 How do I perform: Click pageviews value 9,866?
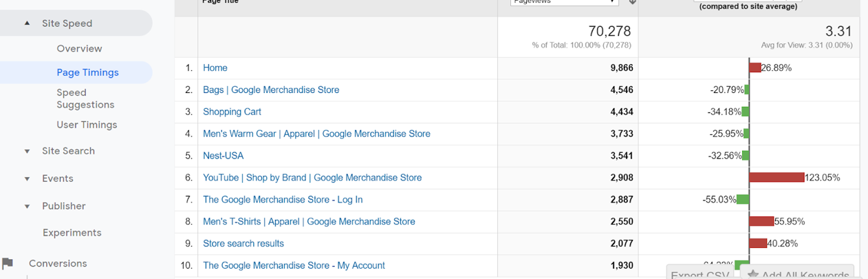(622, 68)
